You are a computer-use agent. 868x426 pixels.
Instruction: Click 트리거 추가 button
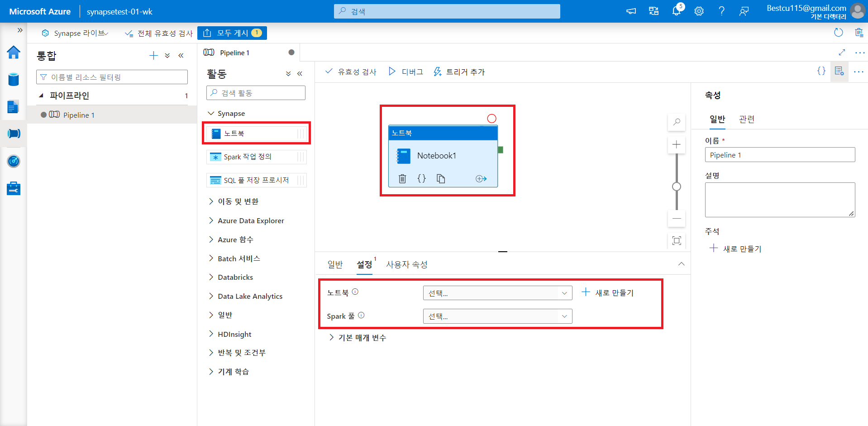[x=459, y=72]
